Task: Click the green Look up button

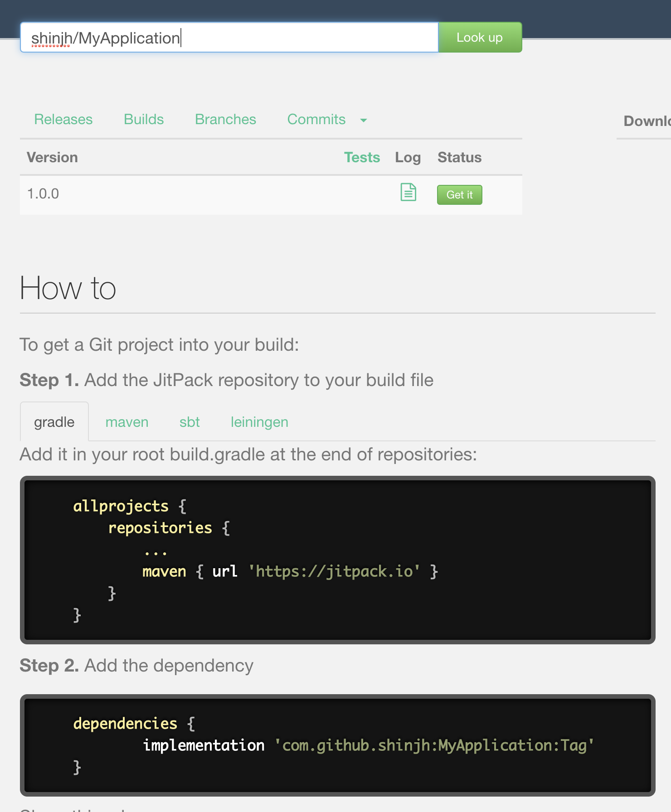Action: 480,37
